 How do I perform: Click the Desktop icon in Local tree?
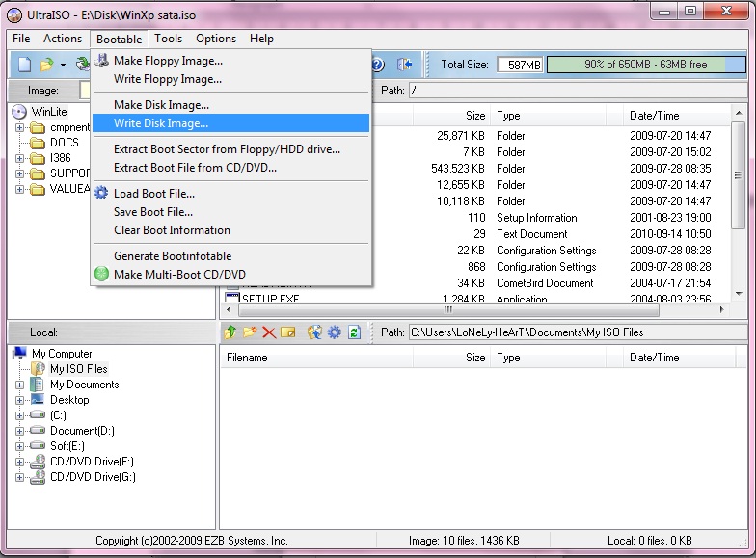37,399
